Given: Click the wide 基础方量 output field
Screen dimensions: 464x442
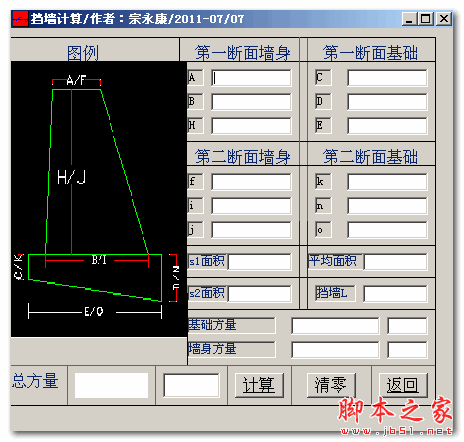Looking at the screenshot, I should point(335,326).
